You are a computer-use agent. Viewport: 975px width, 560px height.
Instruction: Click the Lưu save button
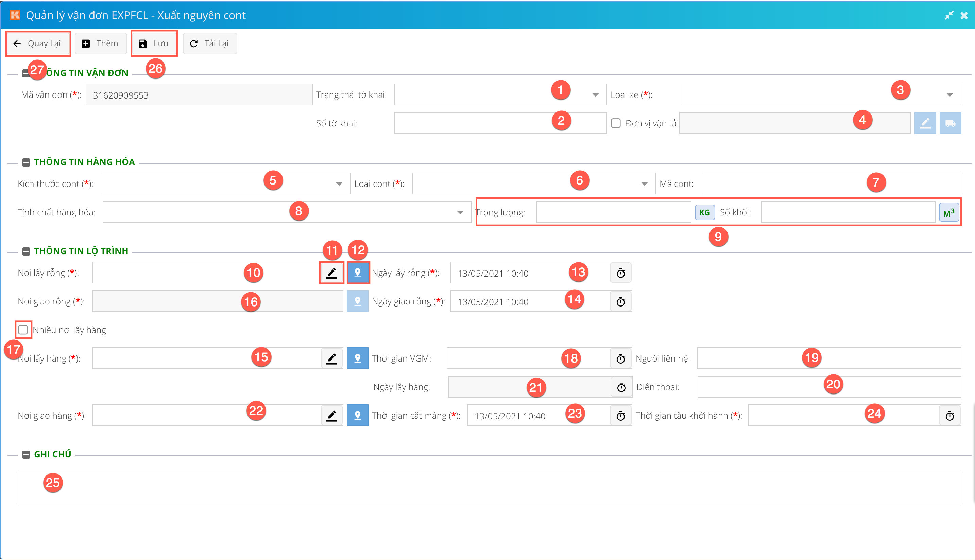coord(154,43)
